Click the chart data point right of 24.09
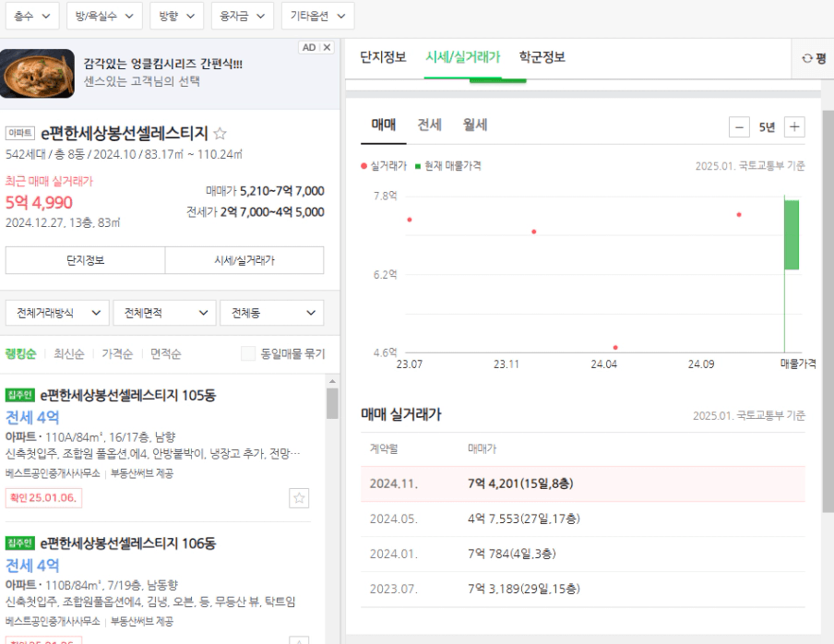Viewport: 834px width, 644px height. 739,215
